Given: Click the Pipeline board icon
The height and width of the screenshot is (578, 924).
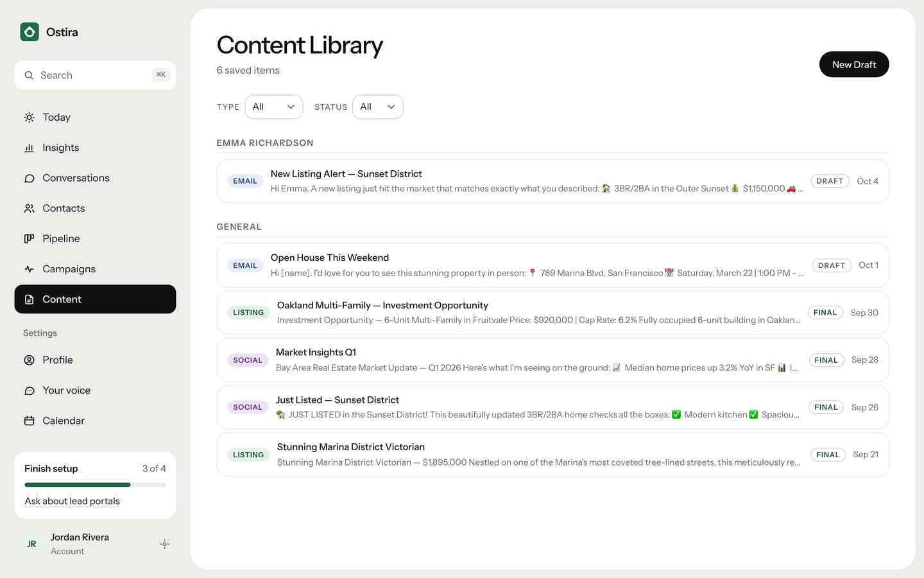Looking at the screenshot, I should pyautogui.click(x=29, y=238).
